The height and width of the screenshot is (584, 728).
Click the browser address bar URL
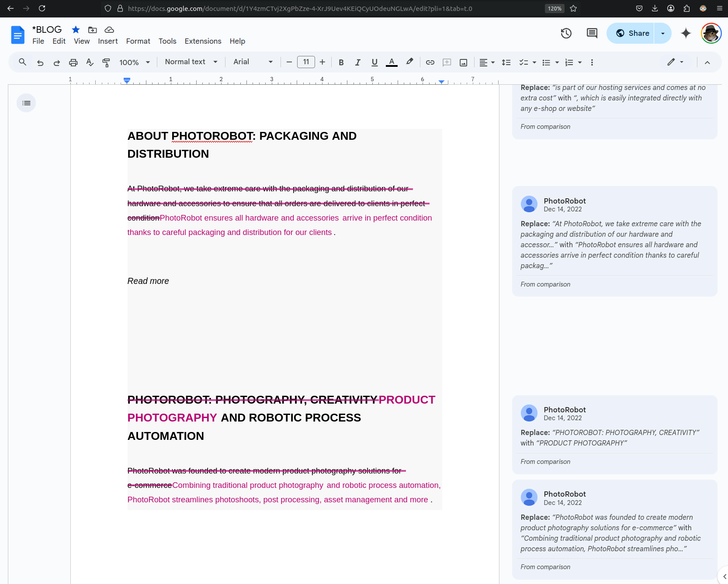pyautogui.click(x=300, y=8)
